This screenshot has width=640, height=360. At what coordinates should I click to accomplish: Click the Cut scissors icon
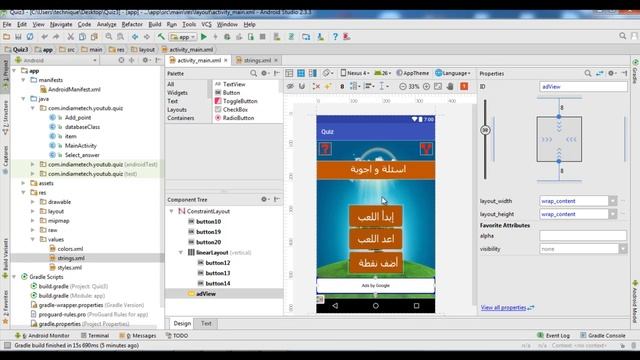(x=70, y=37)
